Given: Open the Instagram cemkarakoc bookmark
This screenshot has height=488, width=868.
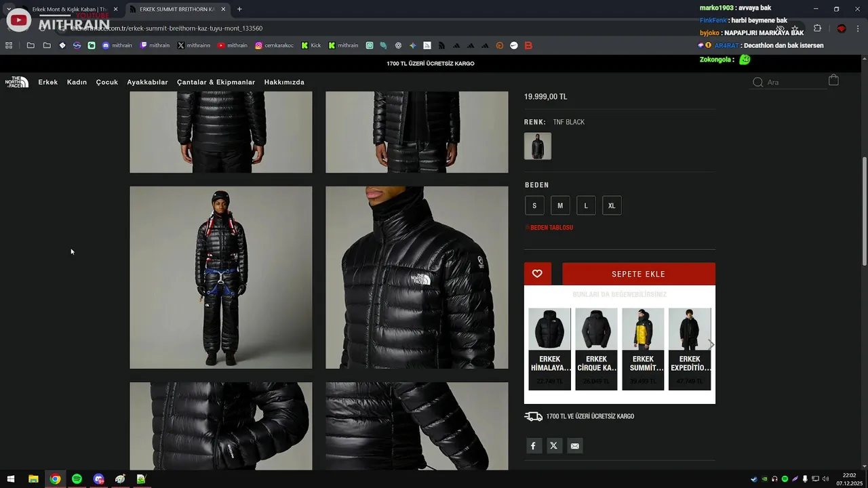Looking at the screenshot, I should [275, 45].
